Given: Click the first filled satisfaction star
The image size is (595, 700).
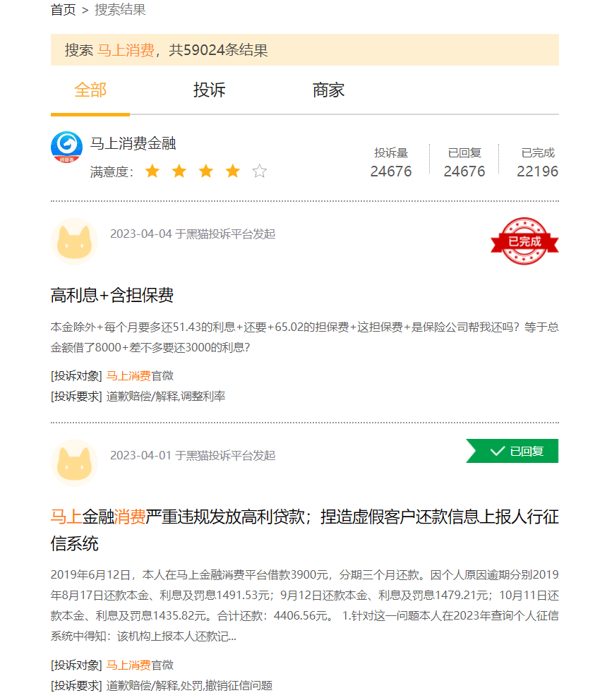Looking at the screenshot, I should 152,171.
